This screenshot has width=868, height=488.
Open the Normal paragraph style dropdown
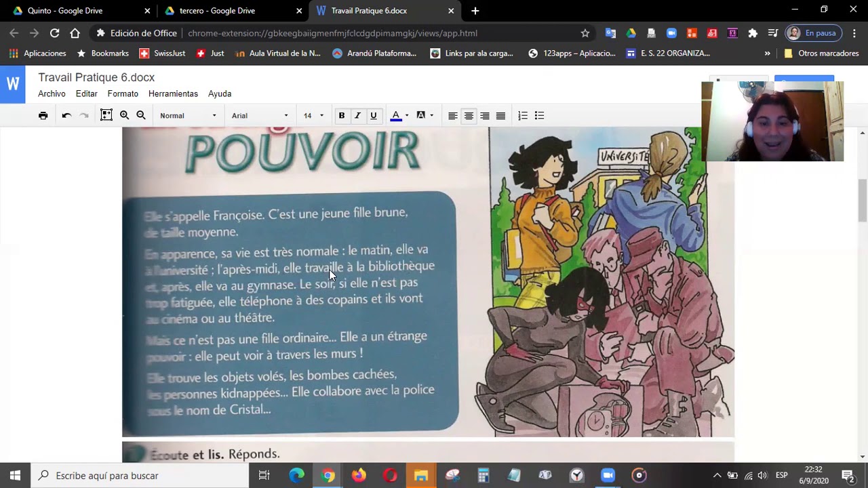point(188,116)
